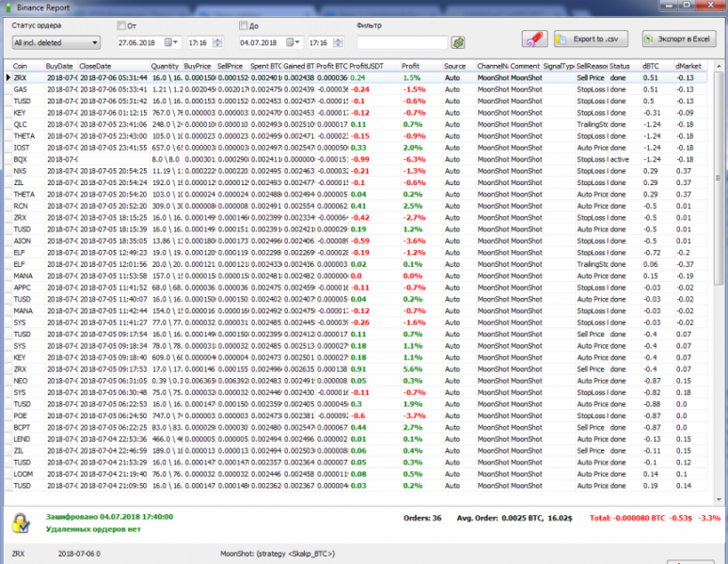The image size is (728, 564).
Task: Sort by the BuyPrice column header
Action: tap(199, 66)
